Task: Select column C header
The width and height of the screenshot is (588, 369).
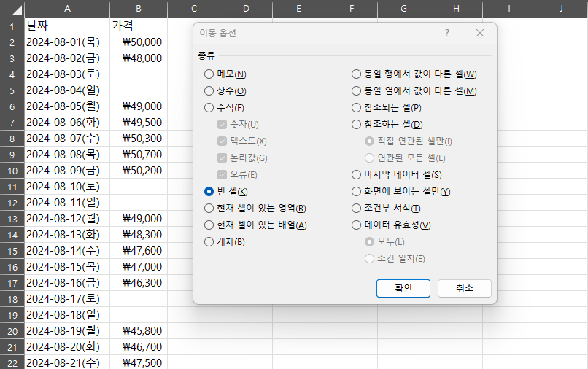Action: [x=193, y=9]
